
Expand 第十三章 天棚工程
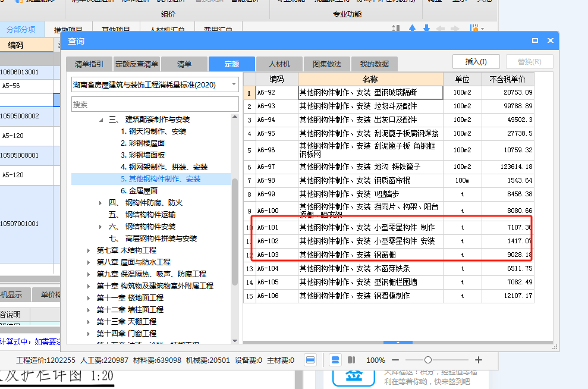click(x=88, y=322)
